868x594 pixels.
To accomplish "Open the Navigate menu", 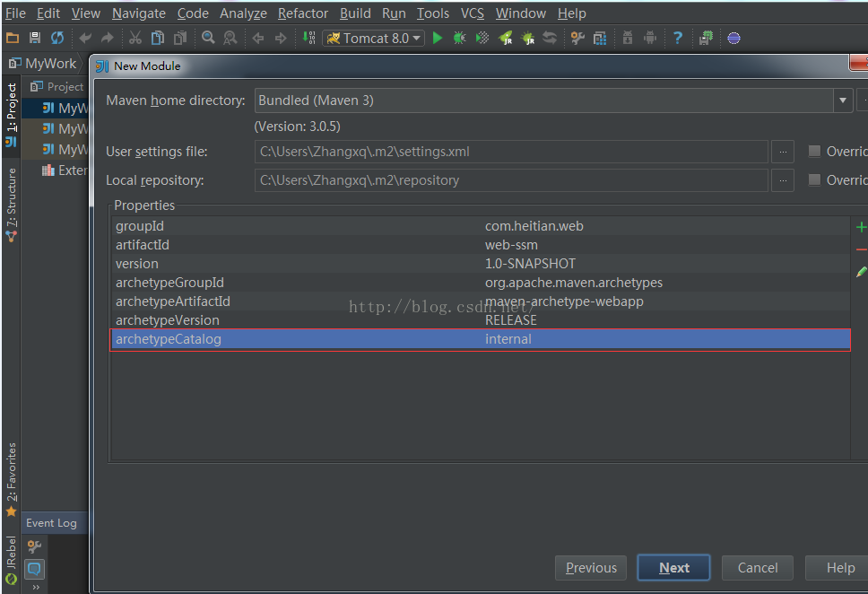I will pos(138,13).
